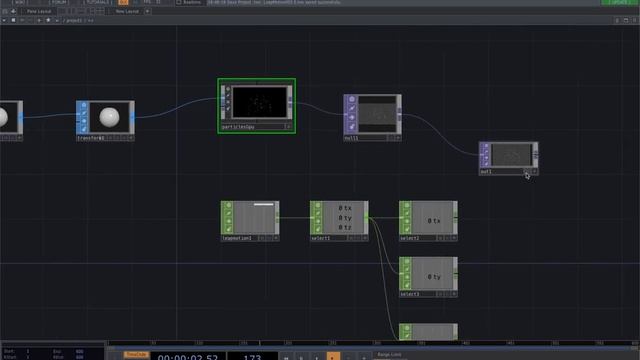Toggle bypass flag on select3 node
This screenshot has height=360, width=640.
tap(407, 277)
